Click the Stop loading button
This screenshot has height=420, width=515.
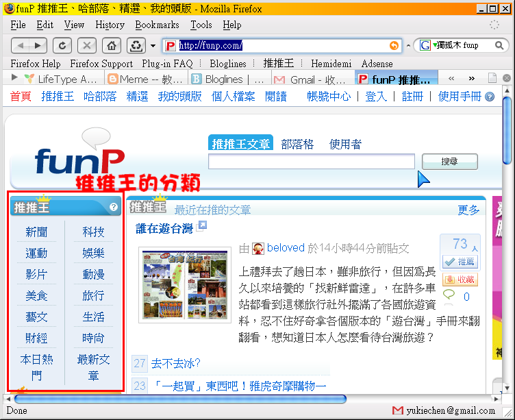[x=86, y=45]
